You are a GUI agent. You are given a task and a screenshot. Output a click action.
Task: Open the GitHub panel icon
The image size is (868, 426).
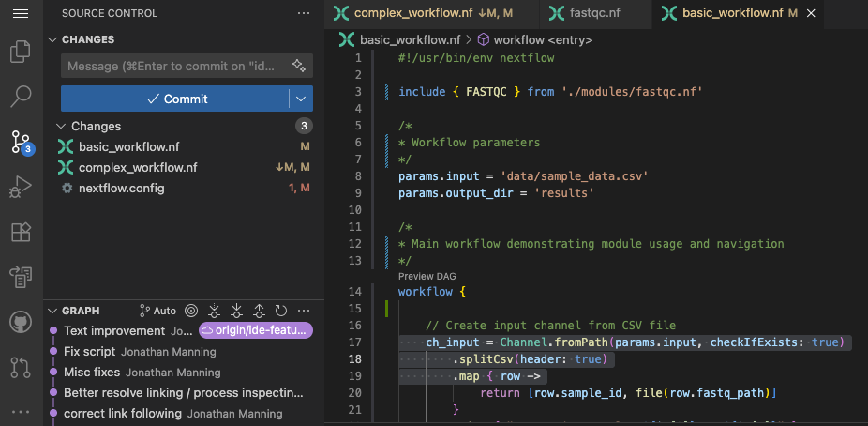(21, 322)
